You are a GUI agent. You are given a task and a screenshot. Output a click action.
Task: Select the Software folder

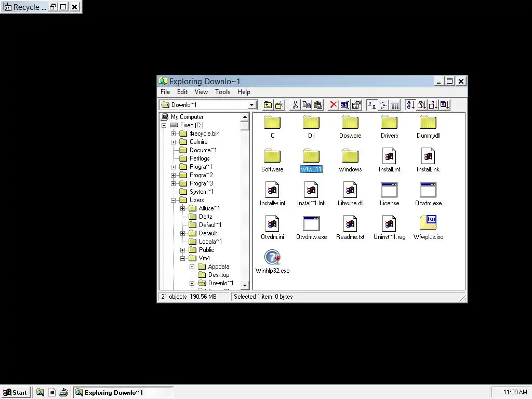[272, 160]
